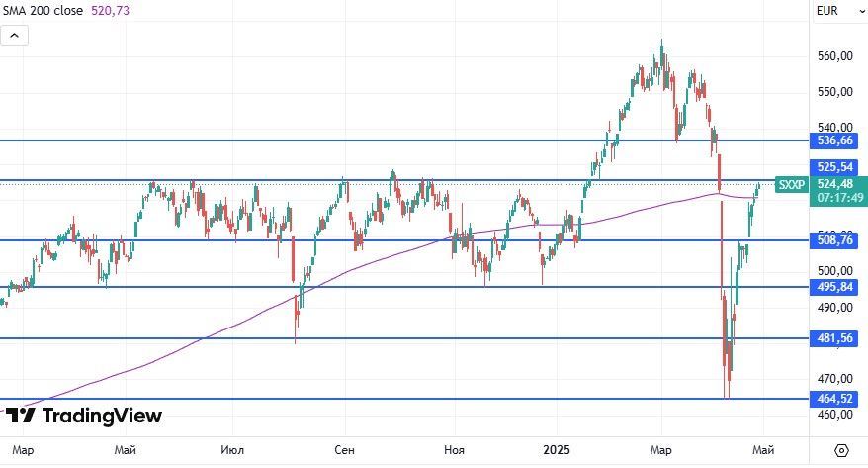This screenshot has width=868, height=468.
Task: Select the 525,54 price level label
Action: pyautogui.click(x=834, y=168)
